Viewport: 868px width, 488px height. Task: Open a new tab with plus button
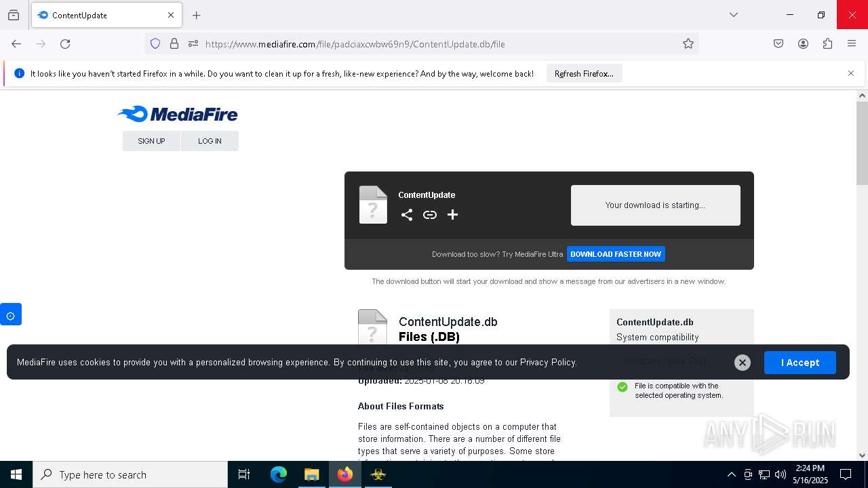(197, 15)
